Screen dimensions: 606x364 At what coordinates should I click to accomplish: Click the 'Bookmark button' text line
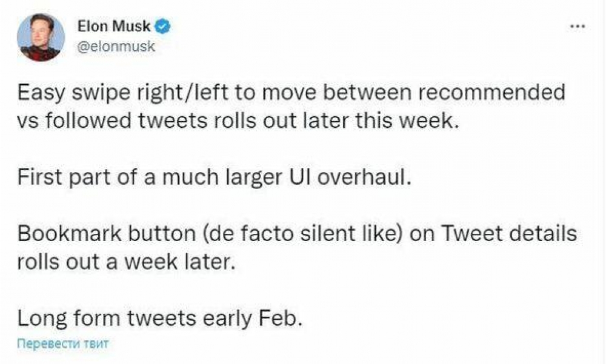(x=297, y=235)
